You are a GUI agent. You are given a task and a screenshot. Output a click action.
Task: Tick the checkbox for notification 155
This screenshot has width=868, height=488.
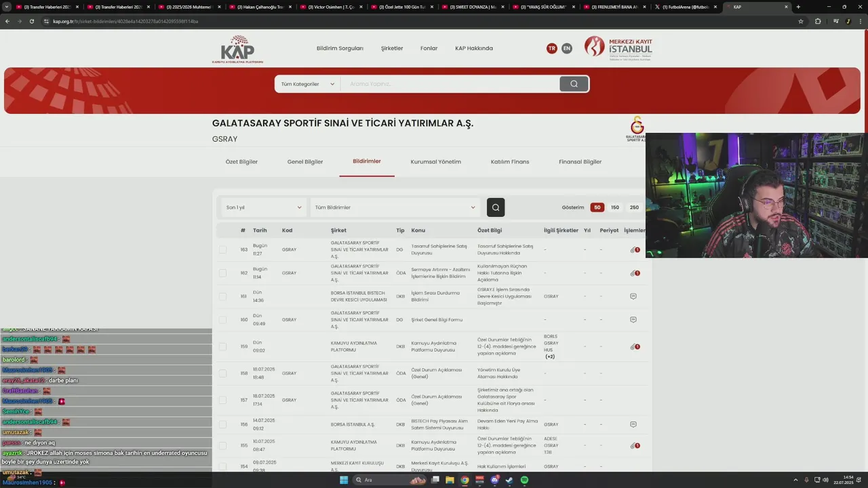pos(222,445)
